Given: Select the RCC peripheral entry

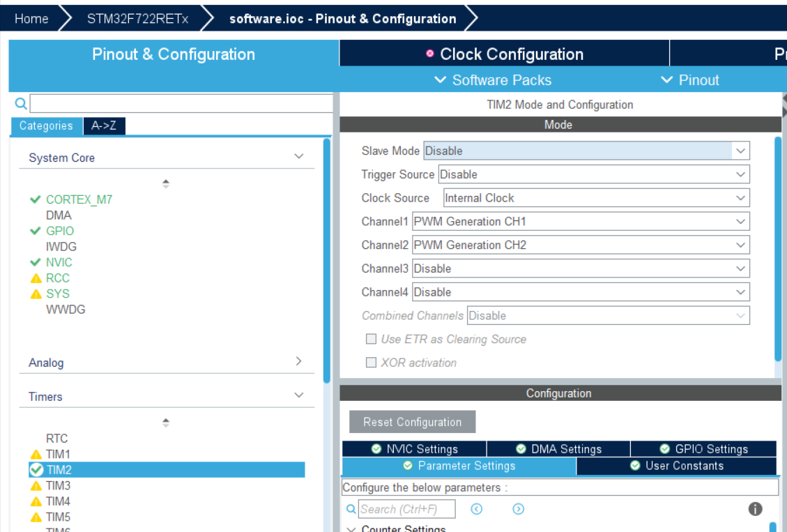Looking at the screenshot, I should click(58, 278).
